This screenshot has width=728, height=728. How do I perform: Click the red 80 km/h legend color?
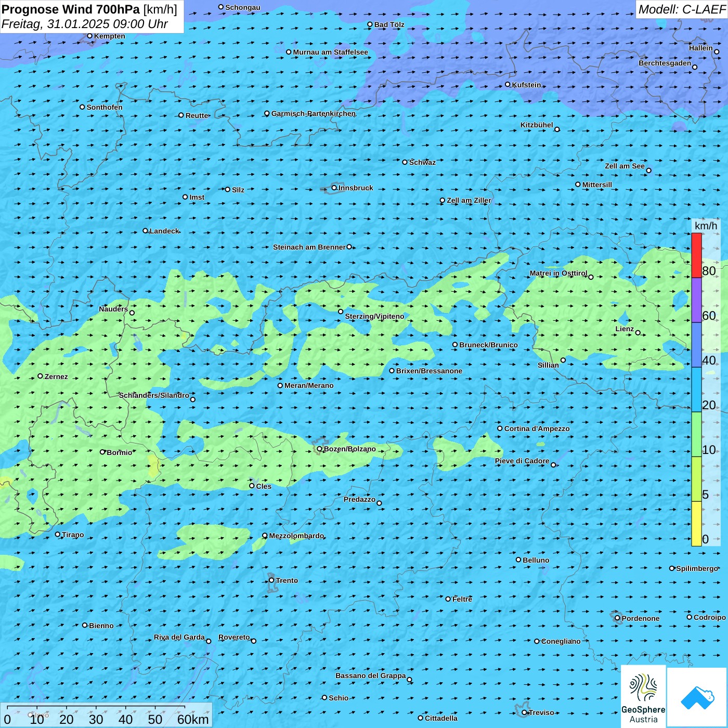[x=696, y=255]
